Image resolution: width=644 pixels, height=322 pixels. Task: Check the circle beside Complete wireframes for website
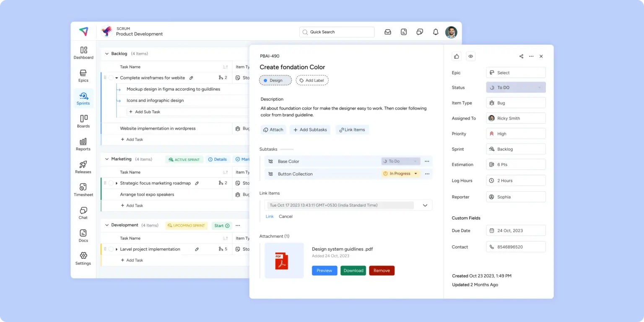tap(111, 78)
